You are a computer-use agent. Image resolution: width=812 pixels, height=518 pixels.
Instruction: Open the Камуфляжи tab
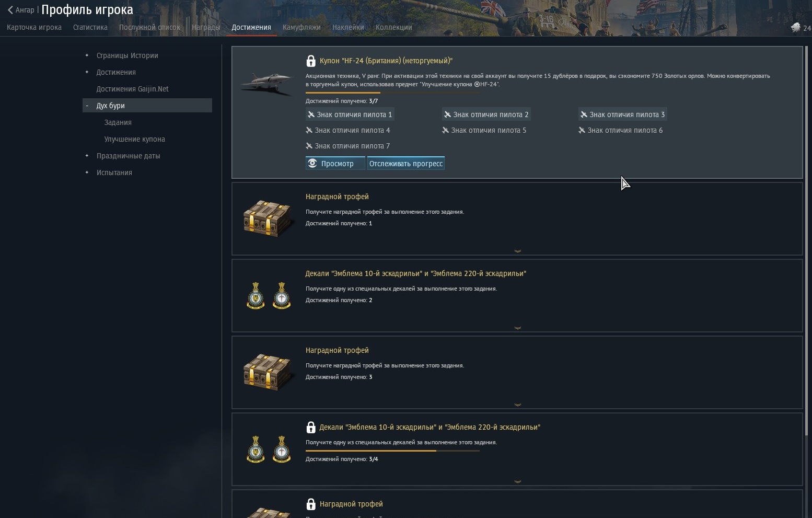(301, 27)
